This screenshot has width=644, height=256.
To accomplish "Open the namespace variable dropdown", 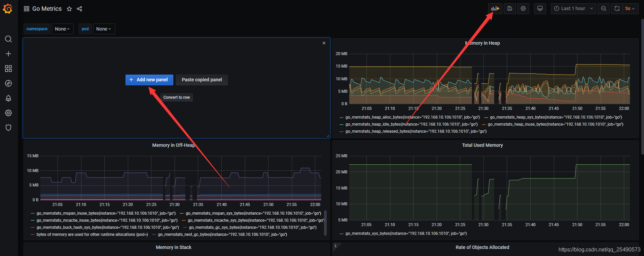I will (63, 29).
